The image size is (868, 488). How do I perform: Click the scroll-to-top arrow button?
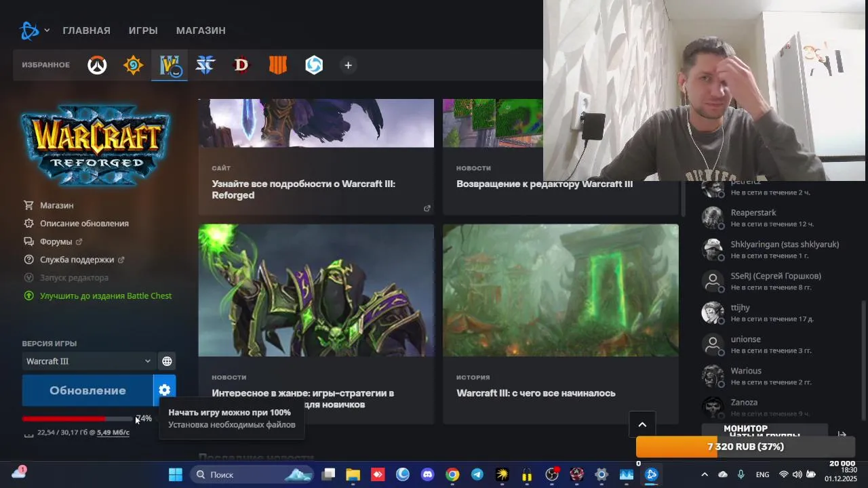[x=642, y=425]
